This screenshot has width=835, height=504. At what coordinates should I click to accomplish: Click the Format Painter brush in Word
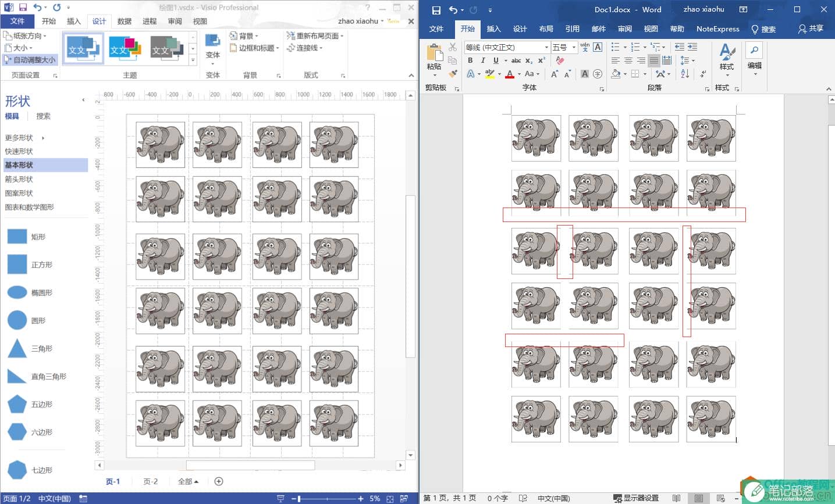(x=453, y=73)
